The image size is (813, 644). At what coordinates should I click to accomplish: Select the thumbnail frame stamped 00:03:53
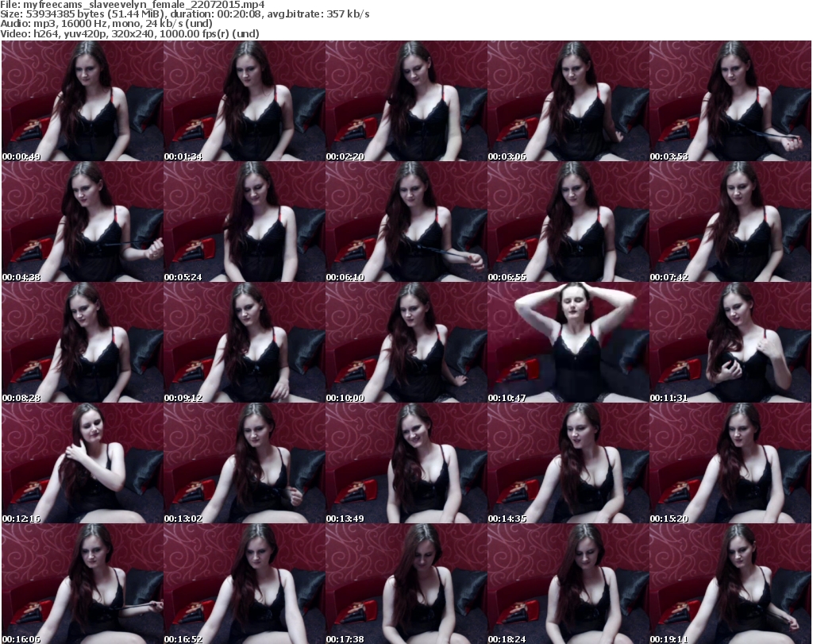tap(730, 101)
